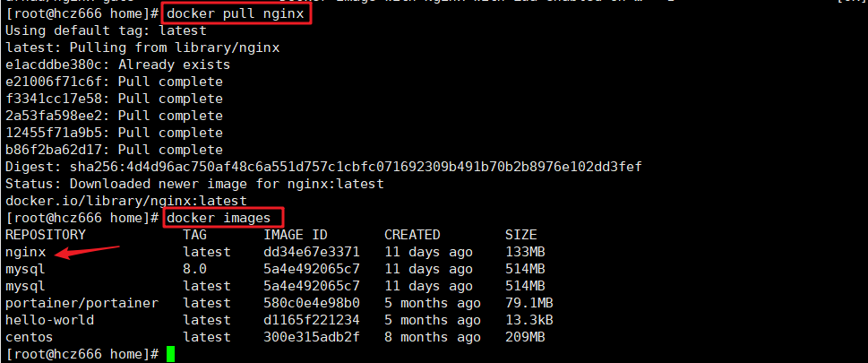Click the hello-world repository name
This screenshot has height=363, width=868.
[x=49, y=320]
